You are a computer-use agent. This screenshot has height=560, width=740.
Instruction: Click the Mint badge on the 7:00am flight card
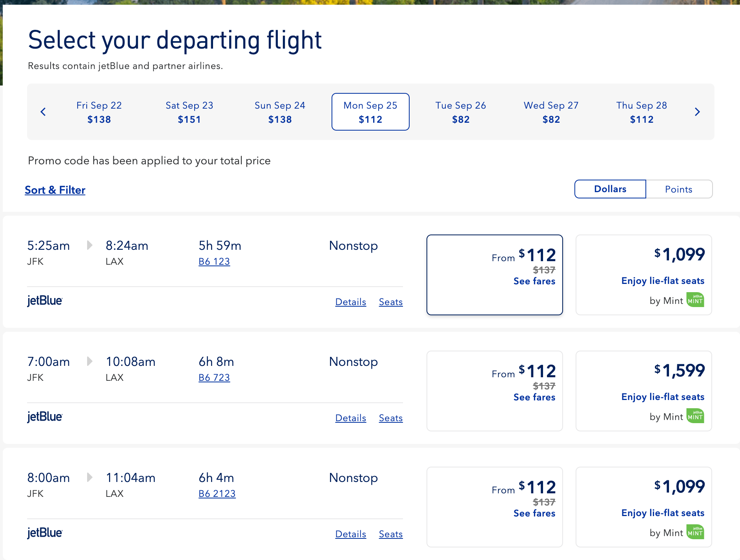[x=694, y=416]
